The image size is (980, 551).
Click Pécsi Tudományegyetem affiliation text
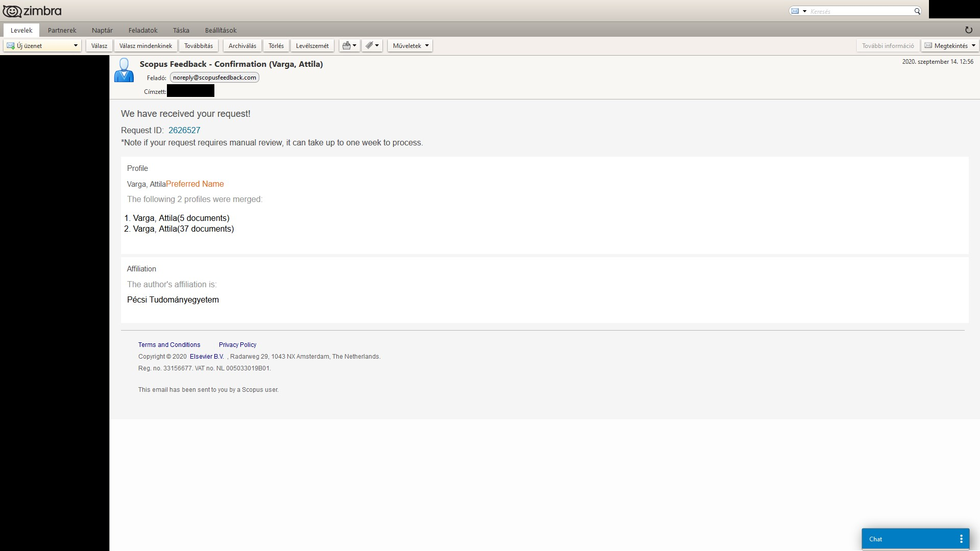(x=173, y=300)
